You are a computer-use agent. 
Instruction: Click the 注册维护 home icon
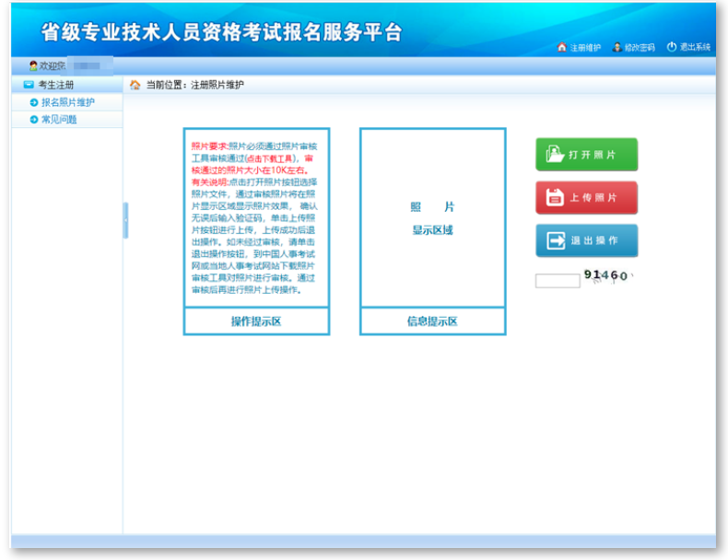pos(562,47)
